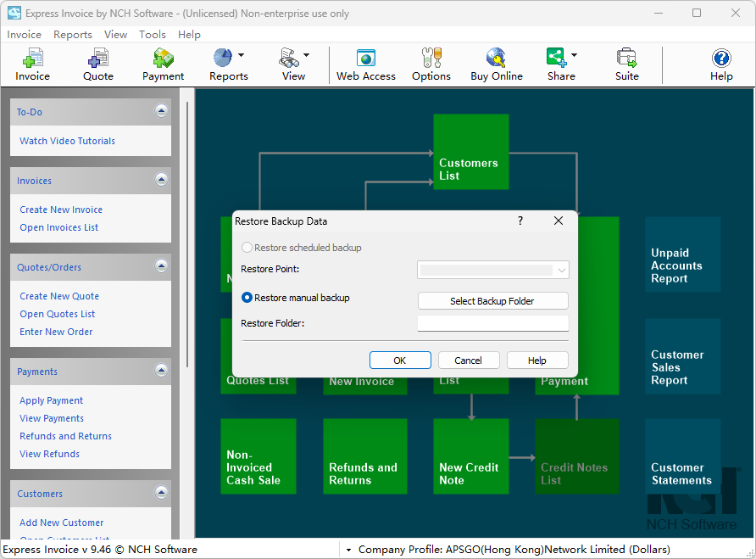Image resolution: width=756 pixels, height=559 pixels.
Task: Click Enter New Order link
Action: pyautogui.click(x=56, y=332)
